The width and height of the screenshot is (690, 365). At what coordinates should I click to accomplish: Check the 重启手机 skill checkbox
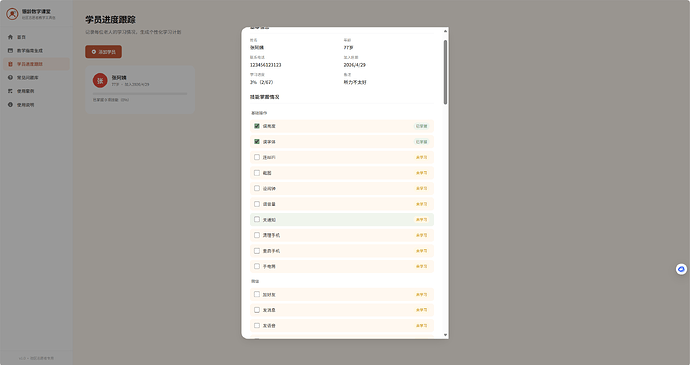[257, 251]
